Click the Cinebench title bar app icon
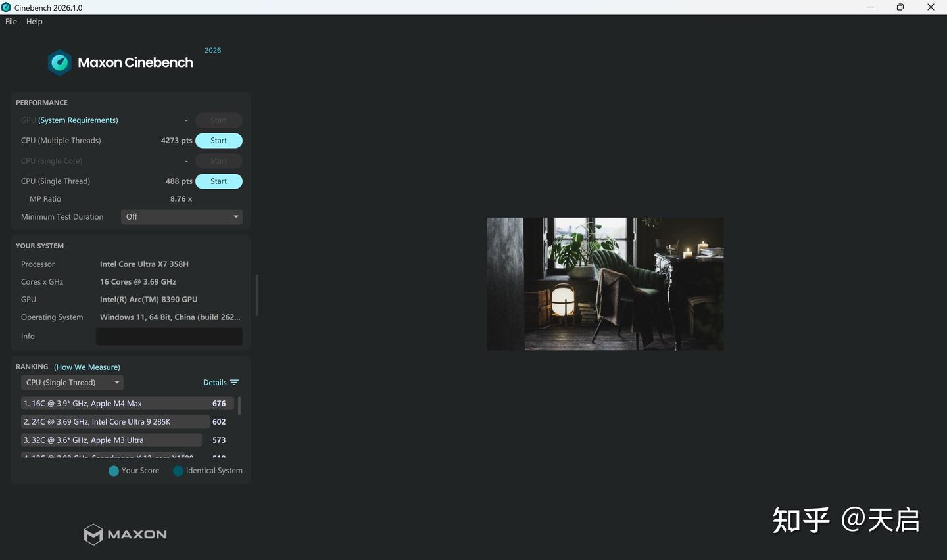The width and height of the screenshot is (947, 560). pyautogui.click(x=6, y=7)
